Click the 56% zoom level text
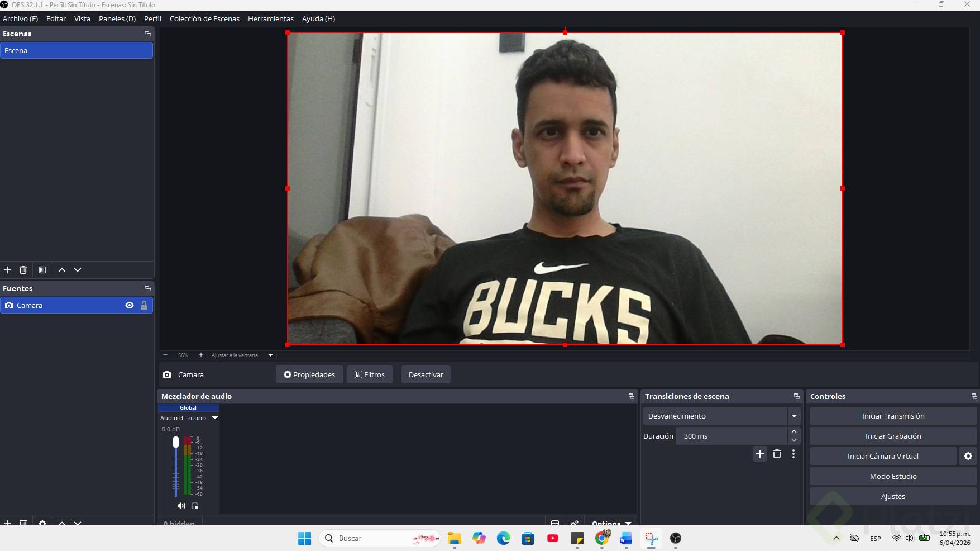This screenshot has width=980, height=551. (x=183, y=355)
